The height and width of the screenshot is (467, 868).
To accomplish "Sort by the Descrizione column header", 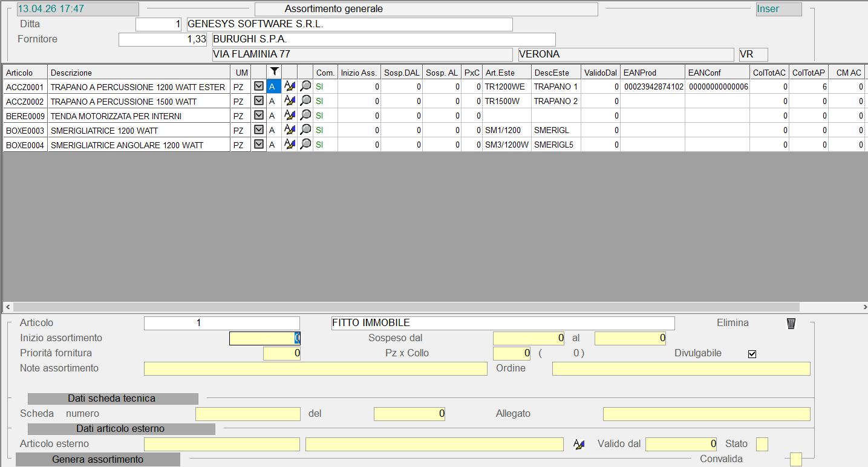I will (x=139, y=73).
